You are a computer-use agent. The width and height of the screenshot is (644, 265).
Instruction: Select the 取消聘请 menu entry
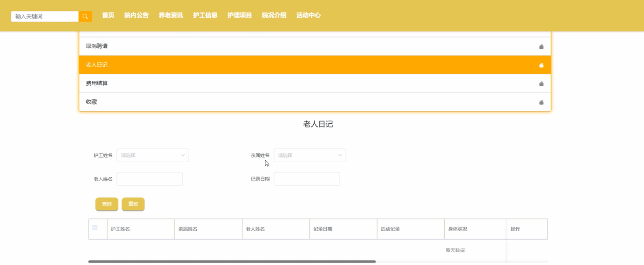tap(315, 46)
